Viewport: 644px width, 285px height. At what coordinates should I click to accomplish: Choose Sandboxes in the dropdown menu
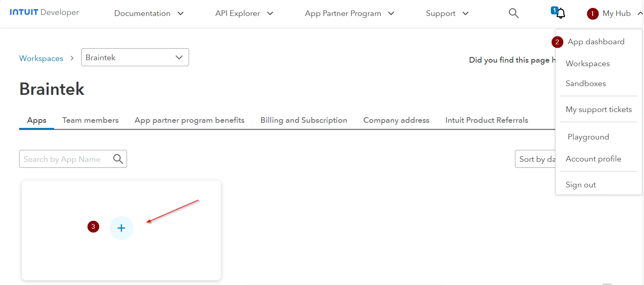(x=585, y=83)
